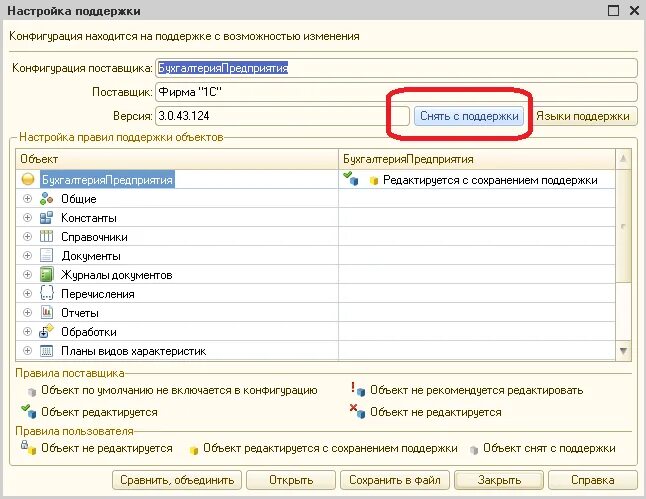646x499 pixels.
Task: Click the Открыть button
Action: [291, 480]
